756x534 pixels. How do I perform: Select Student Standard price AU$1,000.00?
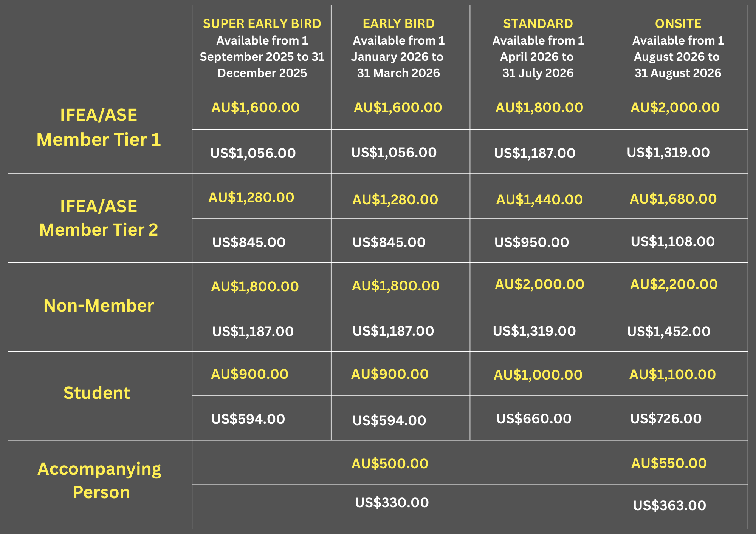click(538, 375)
